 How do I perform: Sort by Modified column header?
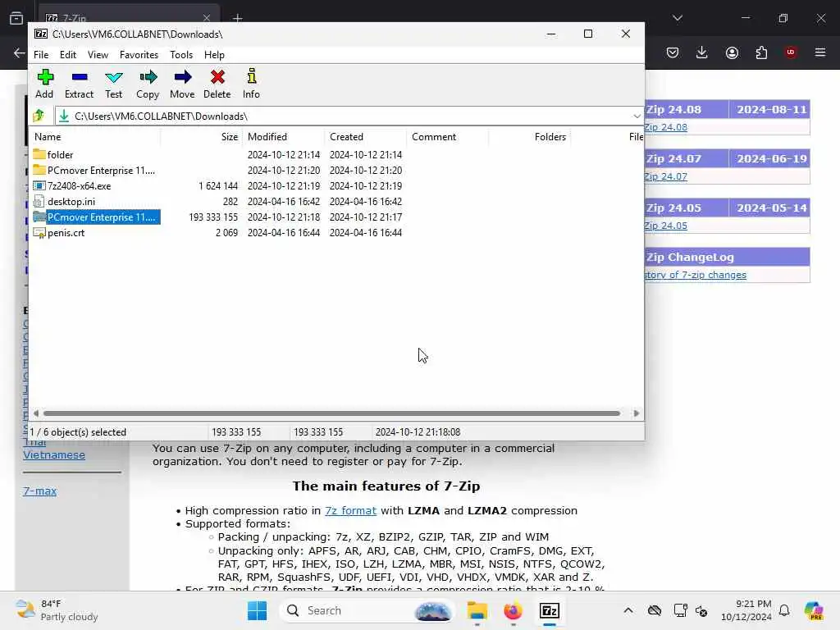(283, 137)
